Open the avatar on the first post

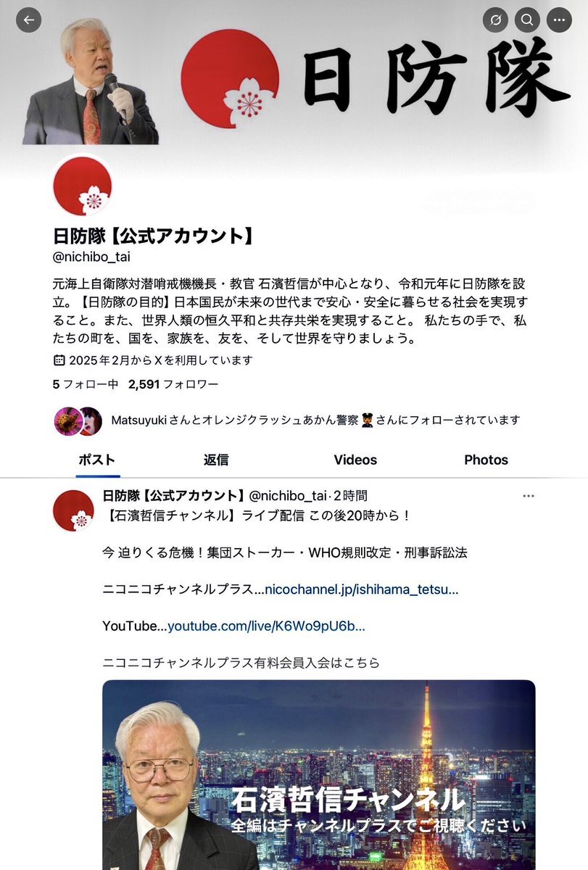(74, 510)
